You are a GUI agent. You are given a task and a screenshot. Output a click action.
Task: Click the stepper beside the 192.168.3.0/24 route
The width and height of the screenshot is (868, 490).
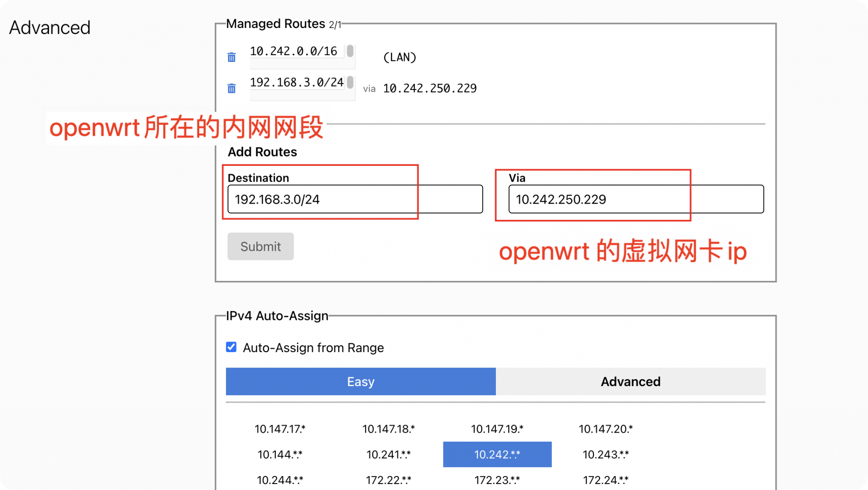(x=350, y=82)
